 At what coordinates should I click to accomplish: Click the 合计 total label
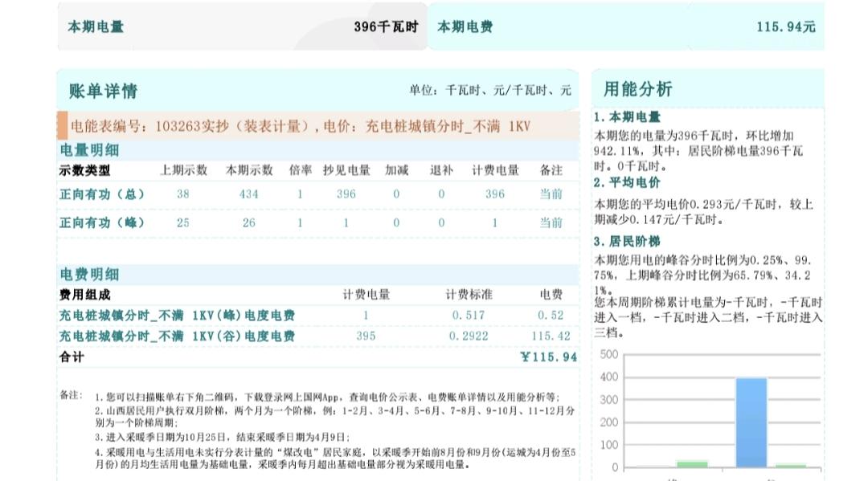click(x=72, y=357)
